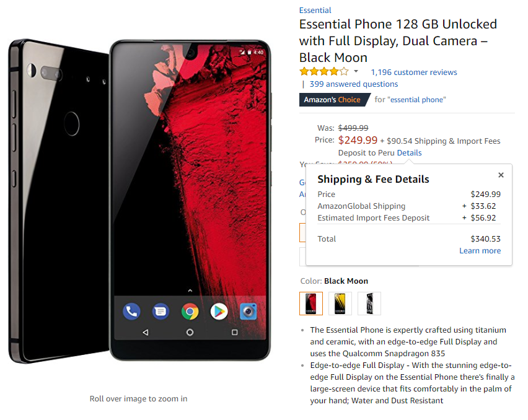Close the Shipping & Fee Details popup
528x420 pixels.
pyautogui.click(x=501, y=175)
